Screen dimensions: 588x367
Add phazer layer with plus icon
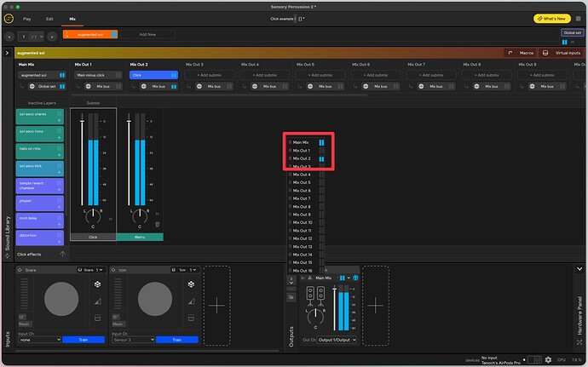point(60,207)
